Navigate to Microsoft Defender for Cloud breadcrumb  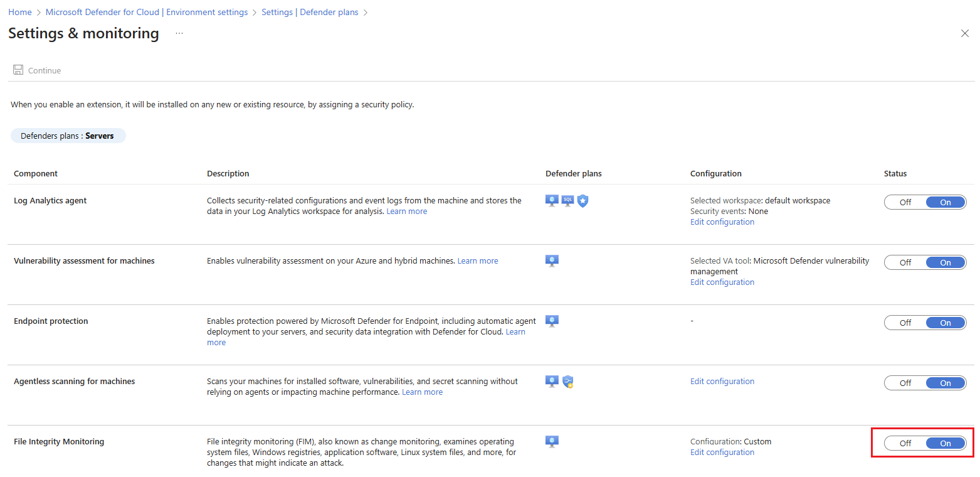(147, 13)
